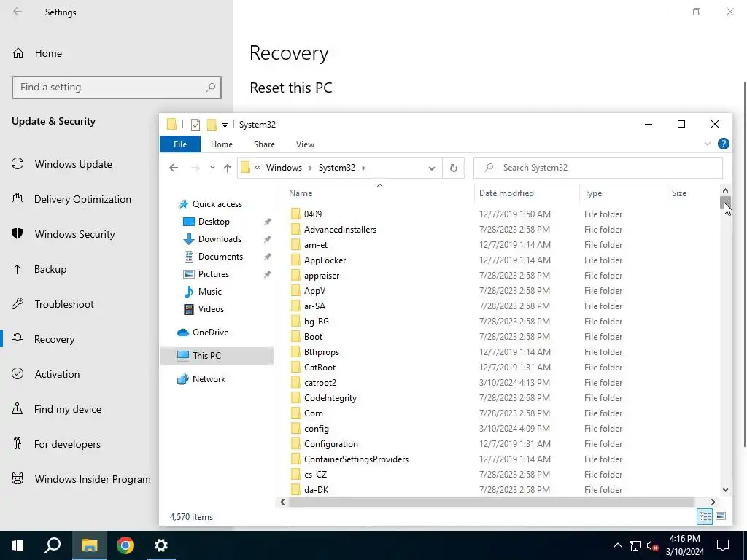Expand the ribbon with the chevron
This screenshot has width=747, height=560.
tap(708, 144)
